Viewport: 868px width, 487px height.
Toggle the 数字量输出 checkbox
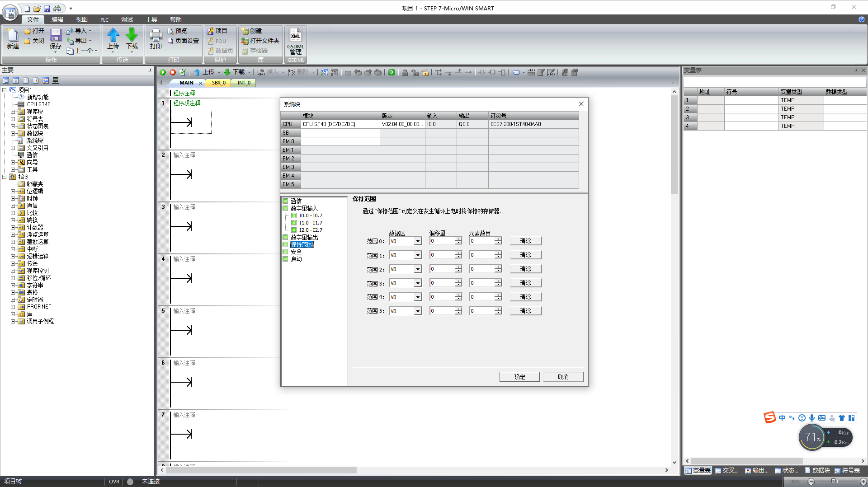[x=285, y=237]
